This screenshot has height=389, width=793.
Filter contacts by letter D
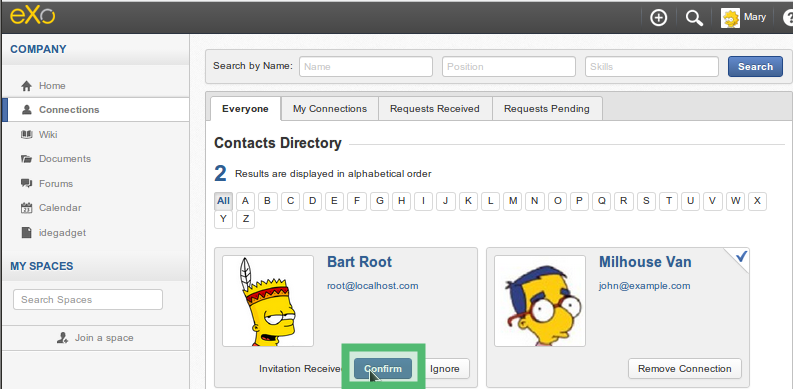(x=313, y=201)
